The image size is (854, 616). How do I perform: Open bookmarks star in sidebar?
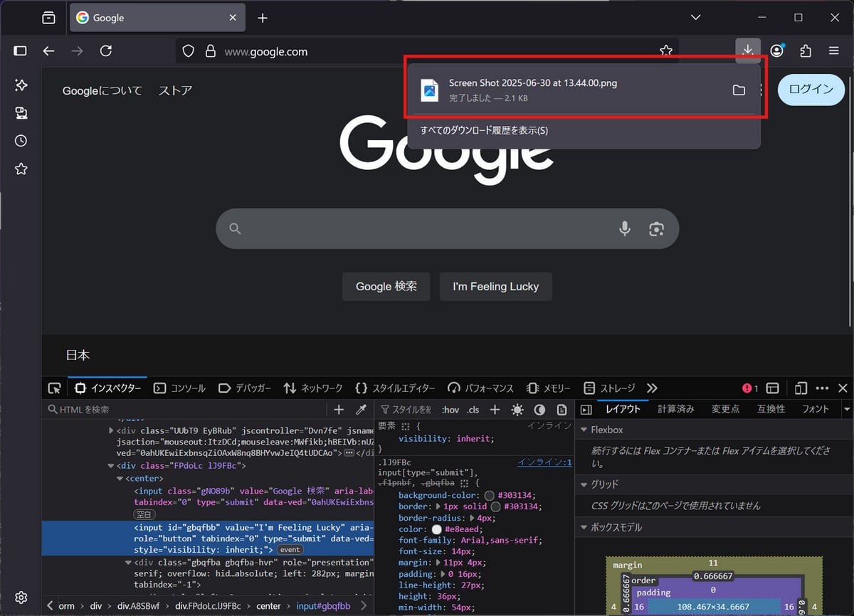point(21,169)
